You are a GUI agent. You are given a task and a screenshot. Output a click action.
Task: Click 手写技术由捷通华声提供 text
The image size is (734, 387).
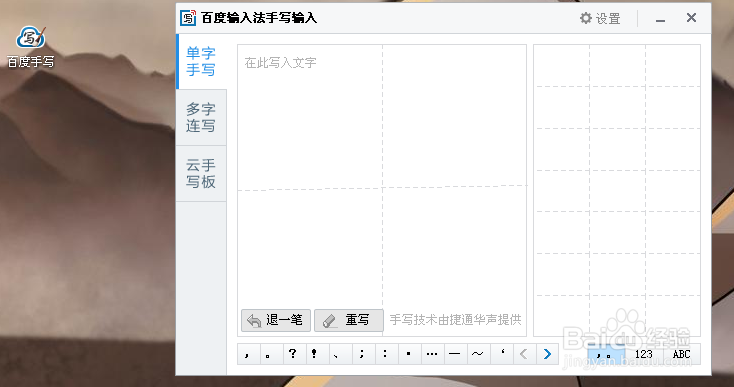455,320
